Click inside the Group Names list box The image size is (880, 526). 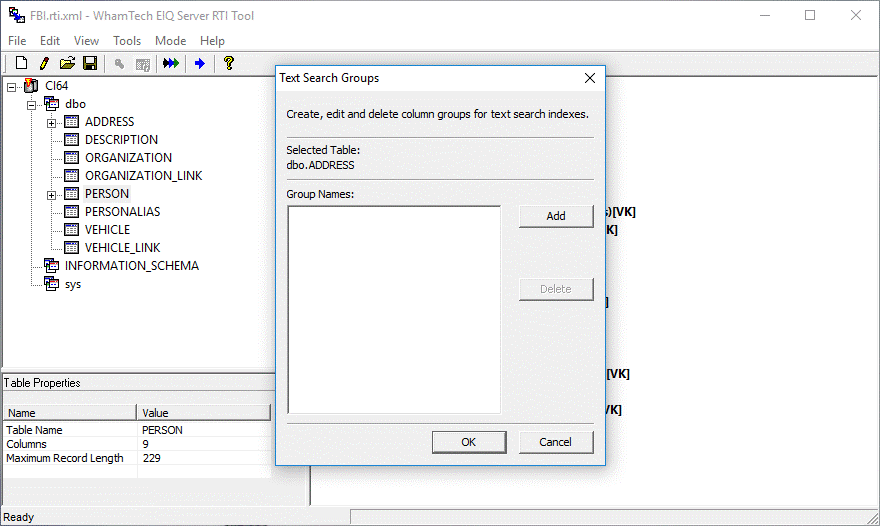394,309
